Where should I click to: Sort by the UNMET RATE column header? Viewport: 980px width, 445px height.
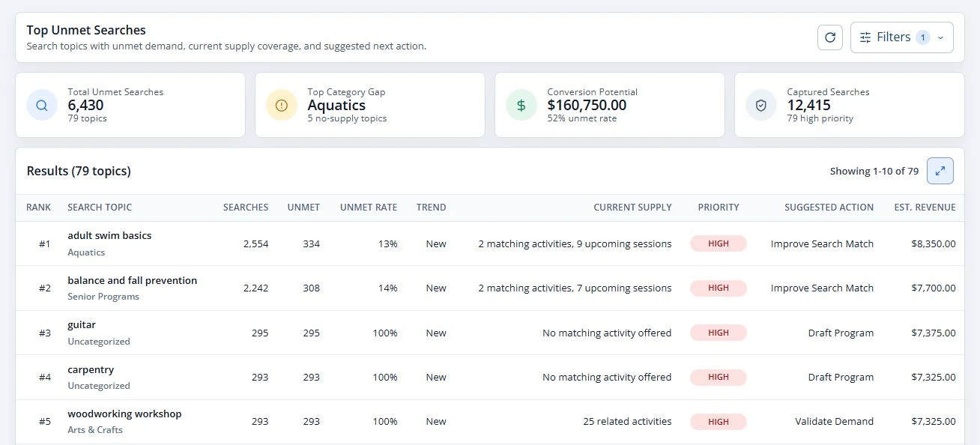point(369,208)
